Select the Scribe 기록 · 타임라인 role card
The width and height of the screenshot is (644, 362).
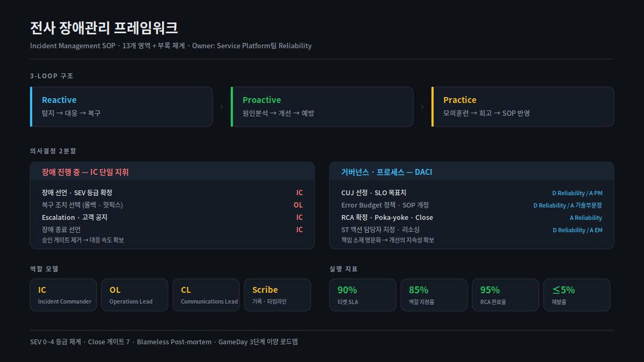pyautogui.click(x=277, y=295)
